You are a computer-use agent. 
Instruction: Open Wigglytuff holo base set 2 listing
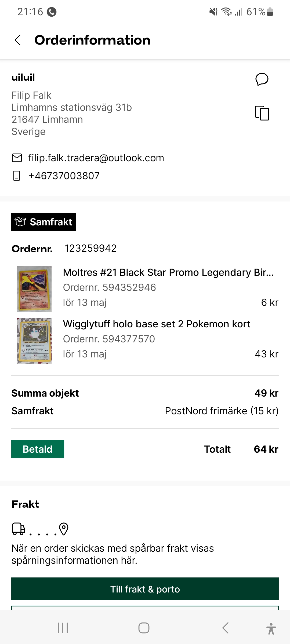(x=157, y=324)
